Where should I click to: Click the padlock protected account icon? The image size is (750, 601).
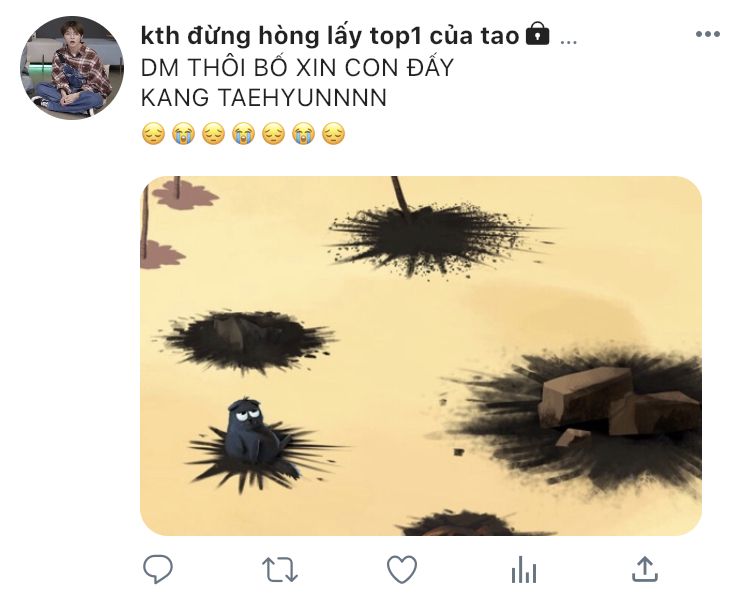pos(538,34)
